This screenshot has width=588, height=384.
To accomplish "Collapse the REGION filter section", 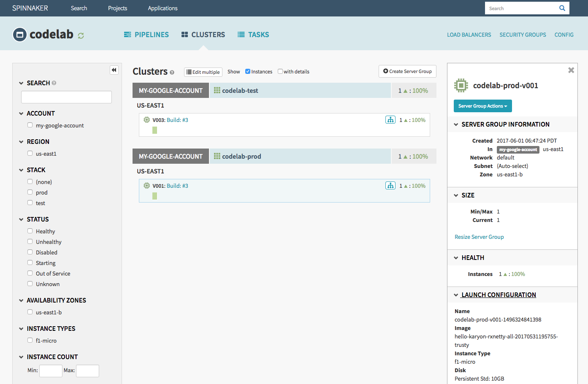I will pos(21,142).
